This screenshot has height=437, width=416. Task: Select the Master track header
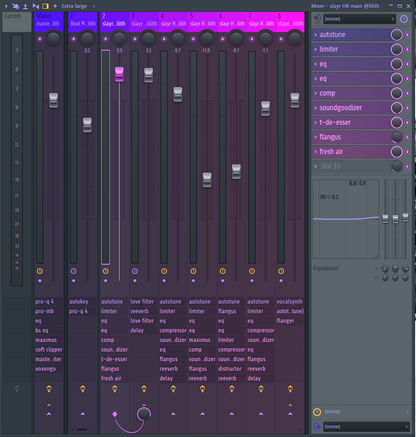(x=49, y=22)
